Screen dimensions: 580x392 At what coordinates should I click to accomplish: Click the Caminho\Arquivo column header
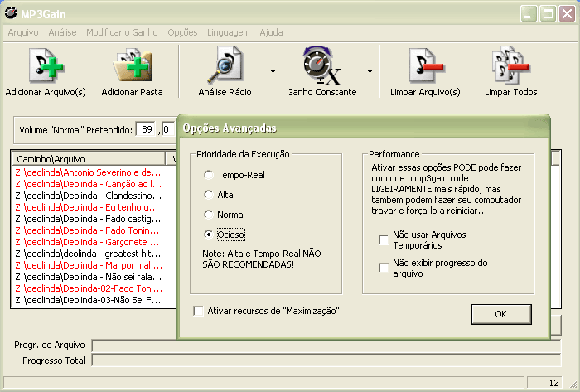89,159
